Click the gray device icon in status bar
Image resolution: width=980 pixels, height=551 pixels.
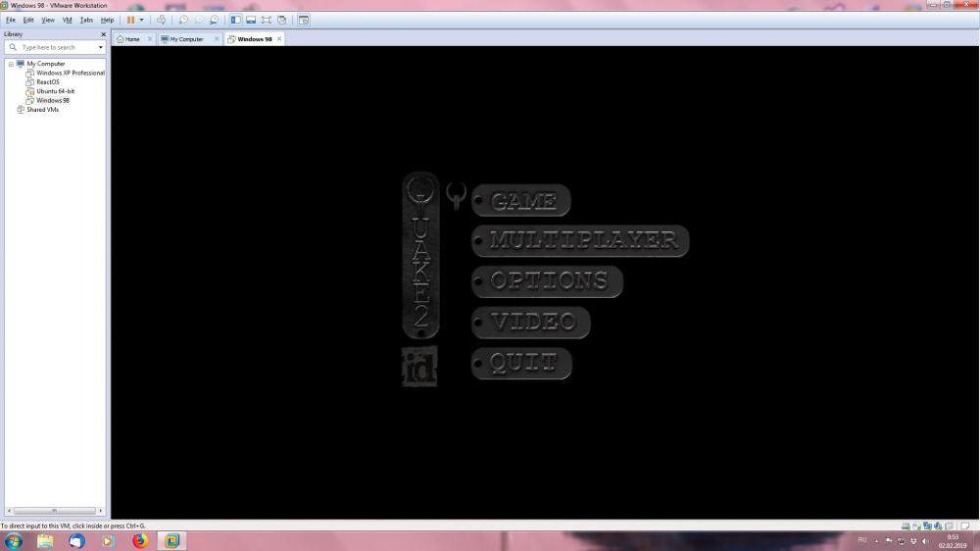click(950, 526)
